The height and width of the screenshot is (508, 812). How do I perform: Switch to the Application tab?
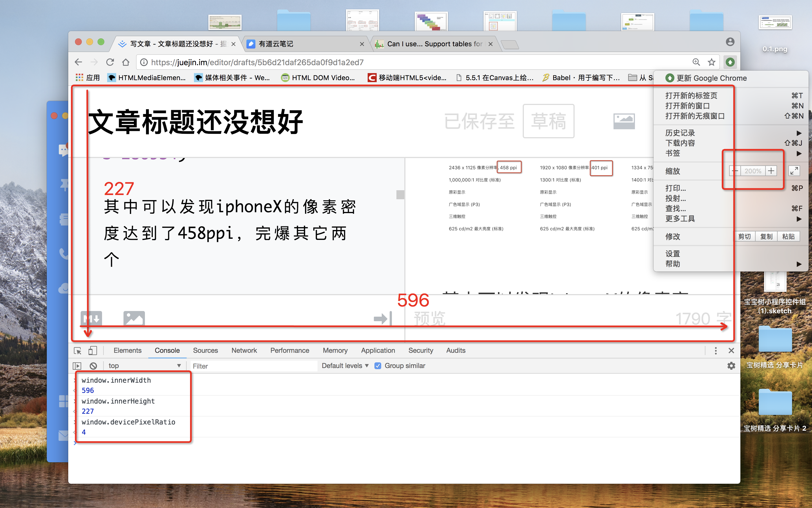[378, 351]
